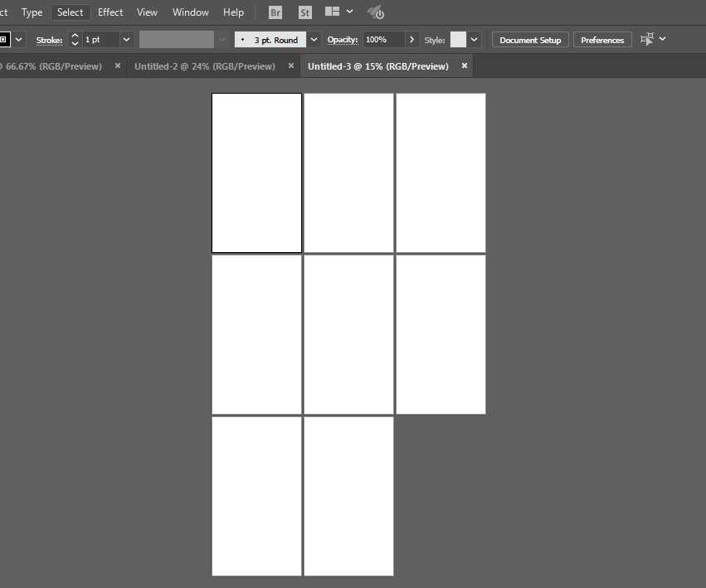This screenshot has height=588, width=706.
Task: Expand the stroke weight dropdown
Action: tap(126, 39)
